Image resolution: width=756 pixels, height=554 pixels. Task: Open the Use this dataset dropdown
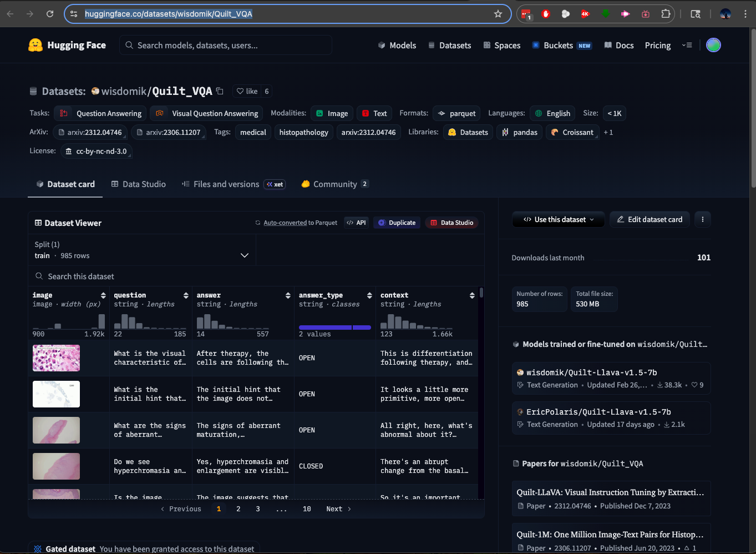[x=559, y=219]
